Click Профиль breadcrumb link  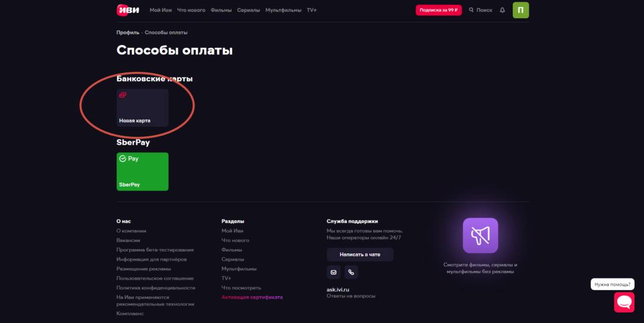128,33
